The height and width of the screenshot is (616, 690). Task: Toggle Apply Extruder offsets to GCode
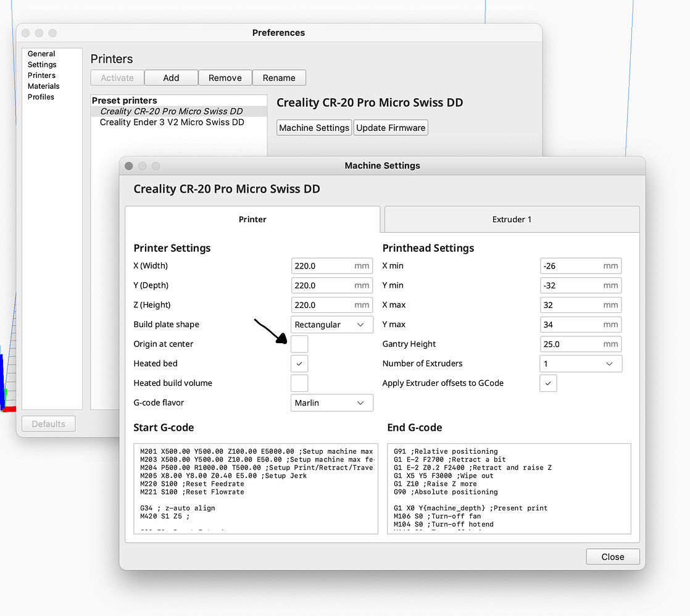click(548, 383)
